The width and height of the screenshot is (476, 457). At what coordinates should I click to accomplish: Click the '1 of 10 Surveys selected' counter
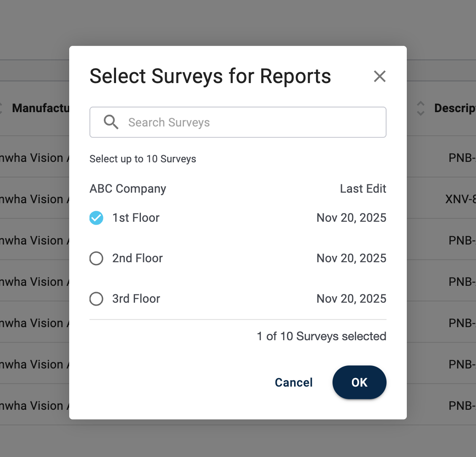(322, 336)
